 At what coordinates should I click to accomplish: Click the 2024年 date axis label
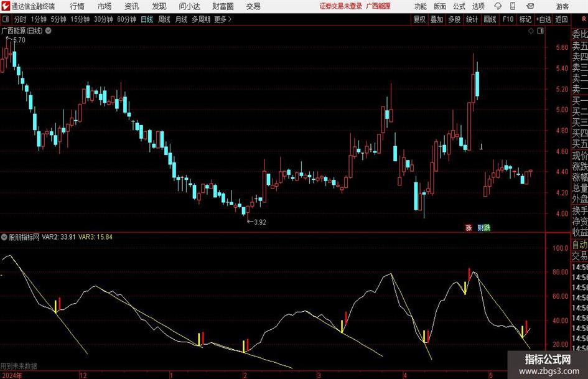pos(11,375)
